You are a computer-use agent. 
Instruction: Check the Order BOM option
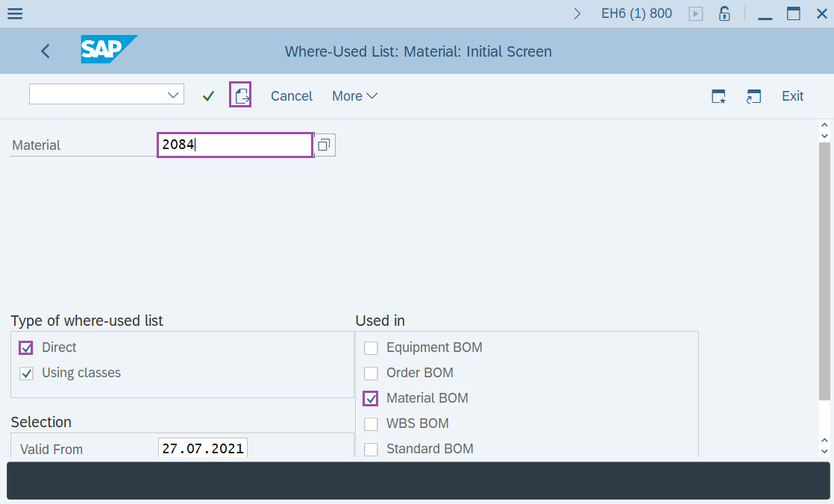[371, 373]
